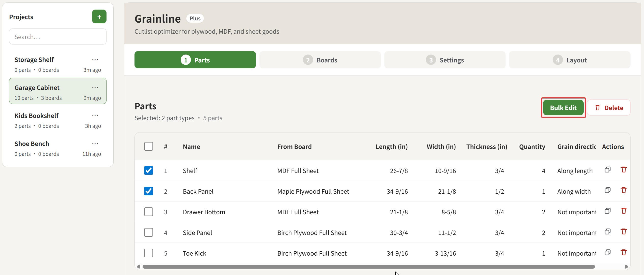Duplicate the Drawer Bottom part
The height and width of the screenshot is (275, 644).
point(607,211)
